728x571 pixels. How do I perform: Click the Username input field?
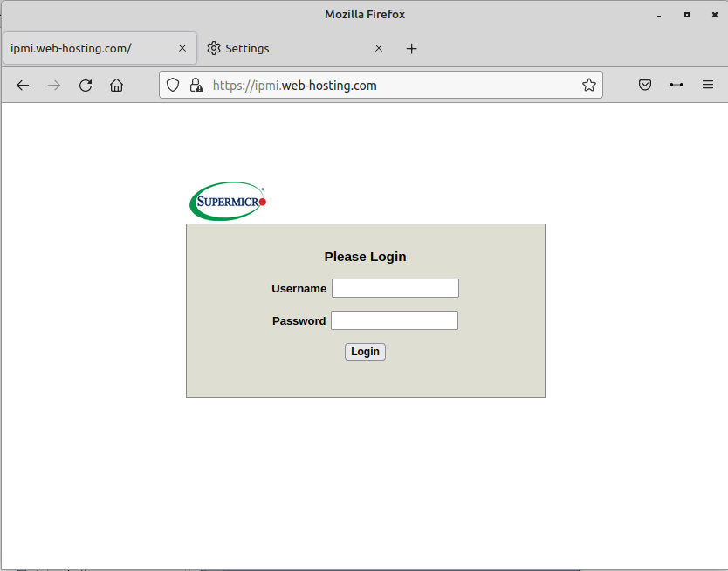[395, 288]
